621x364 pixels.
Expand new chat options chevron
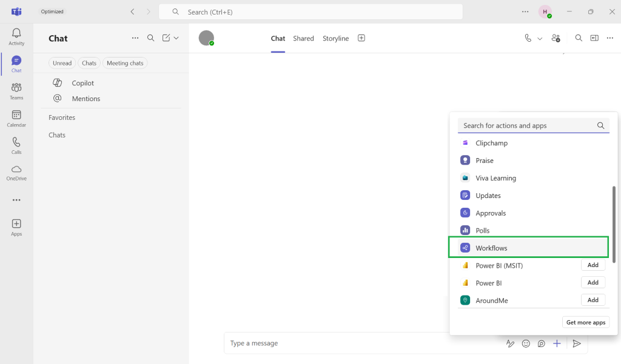click(x=176, y=38)
